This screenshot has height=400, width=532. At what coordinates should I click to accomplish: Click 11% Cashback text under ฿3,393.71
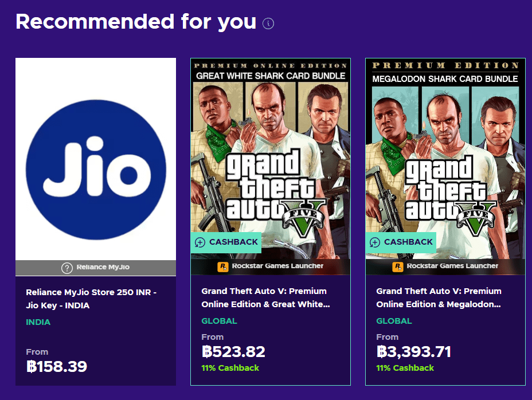point(405,368)
